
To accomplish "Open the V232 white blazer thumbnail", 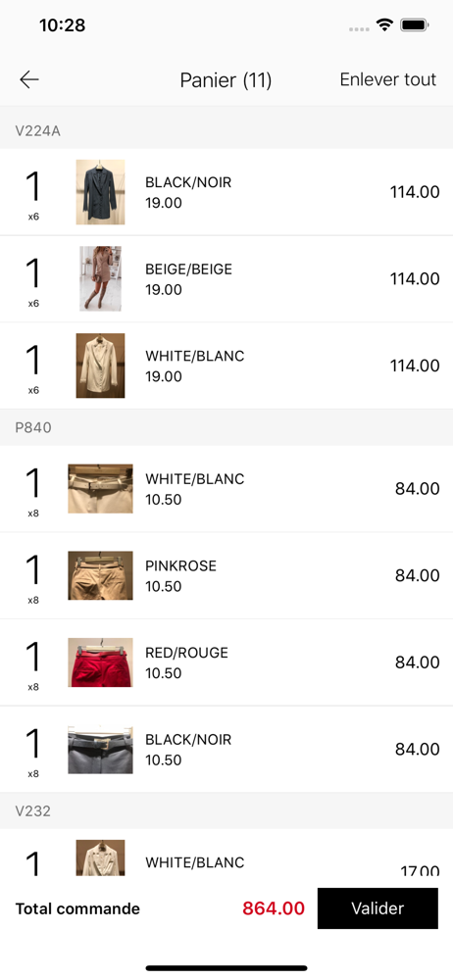I will click(100, 857).
